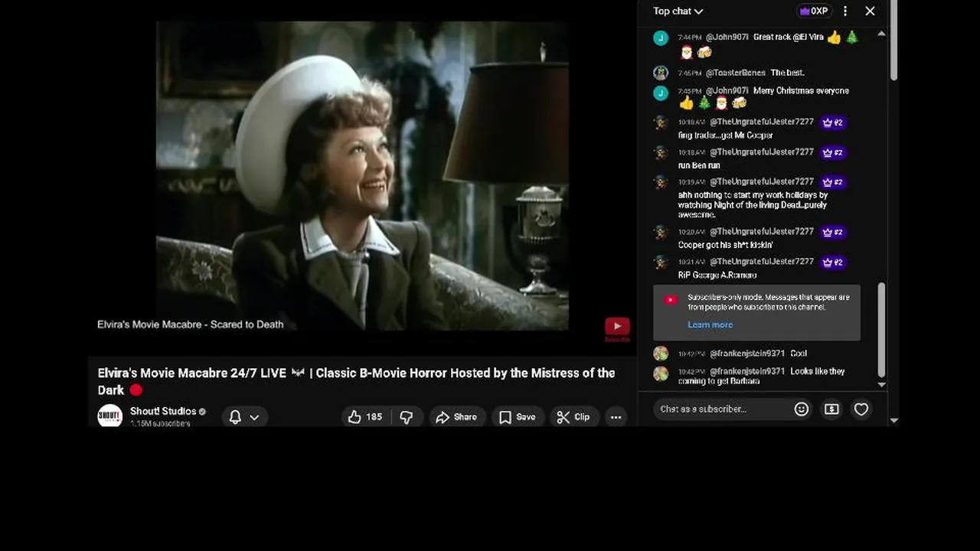This screenshot has width=980, height=551.
Task: Open Shout! Studios channel avatar
Action: tap(109, 416)
